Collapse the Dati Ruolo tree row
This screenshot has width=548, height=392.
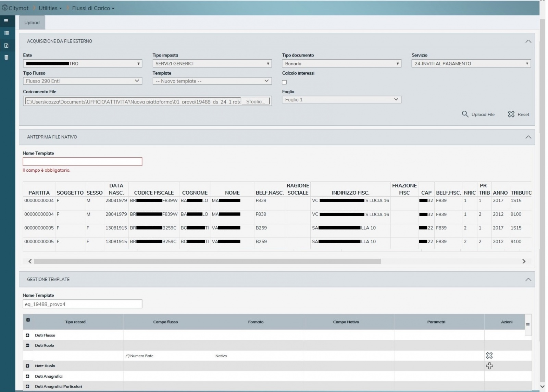(27, 345)
